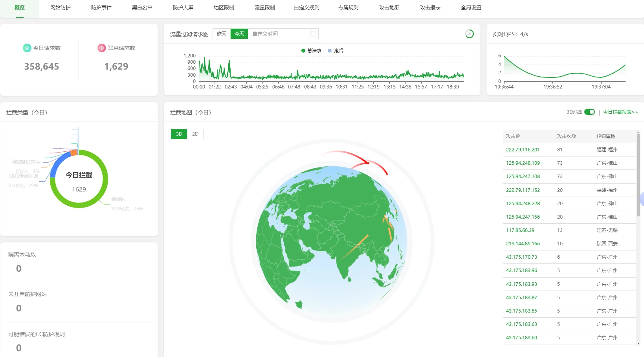644x357 pixels.
Task: Click the green eye icon for today's requests
Action: pyautogui.click(x=27, y=48)
